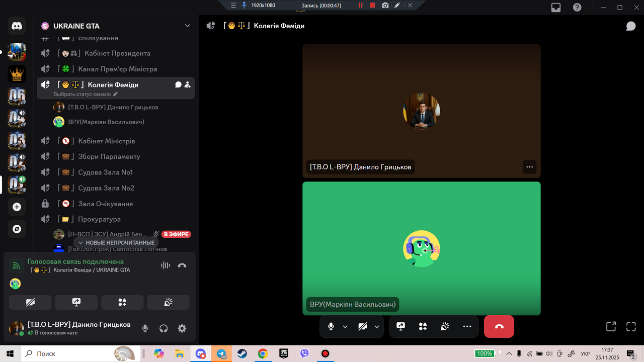644x362 pixels.
Task: Open microphone device options arrow
Action: point(345,326)
